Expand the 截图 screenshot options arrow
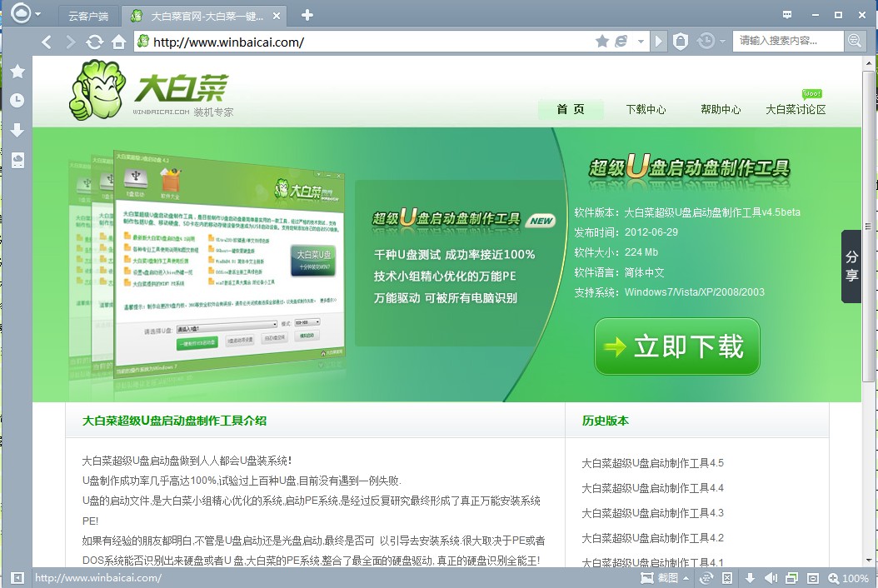 [686, 578]
